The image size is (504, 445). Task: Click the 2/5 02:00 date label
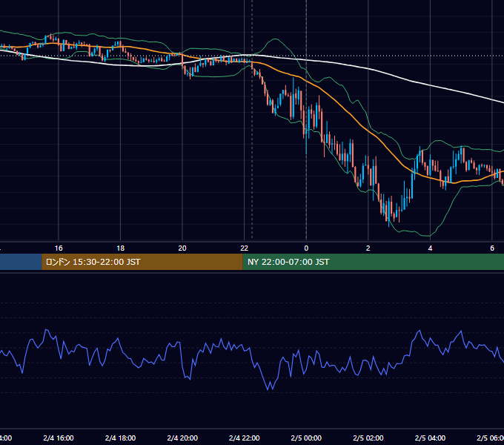368,438
